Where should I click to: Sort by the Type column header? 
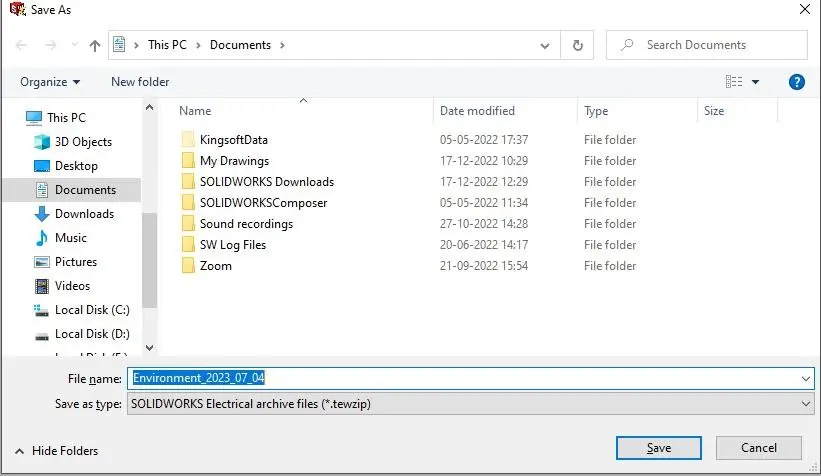596,111
